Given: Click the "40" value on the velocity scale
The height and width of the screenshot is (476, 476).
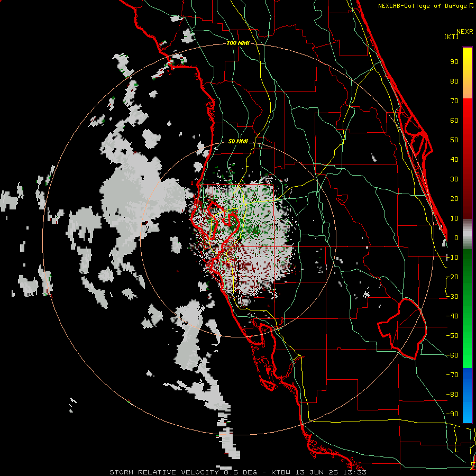Looking at the screenshot, I should (454, 159).
